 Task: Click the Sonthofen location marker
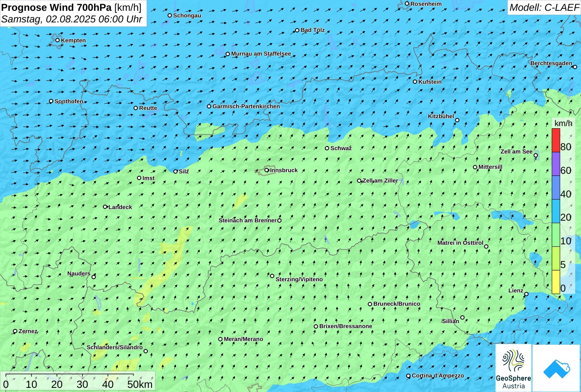[51, 101]
